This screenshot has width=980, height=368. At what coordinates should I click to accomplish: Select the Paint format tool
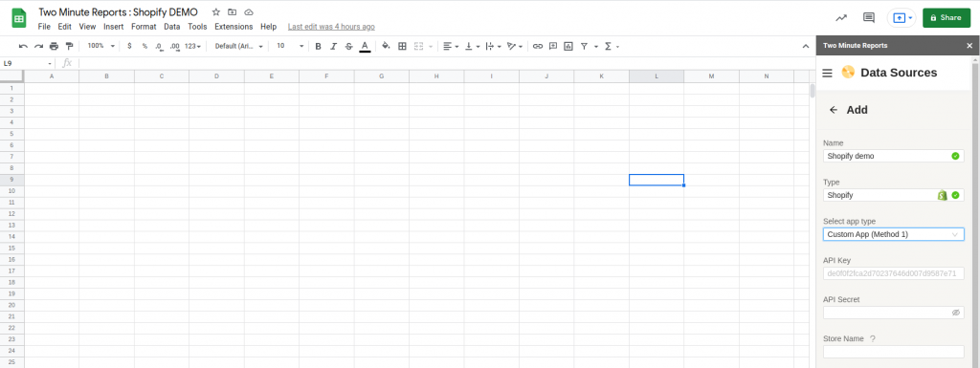pyautogui.click(x=69, y=46)
